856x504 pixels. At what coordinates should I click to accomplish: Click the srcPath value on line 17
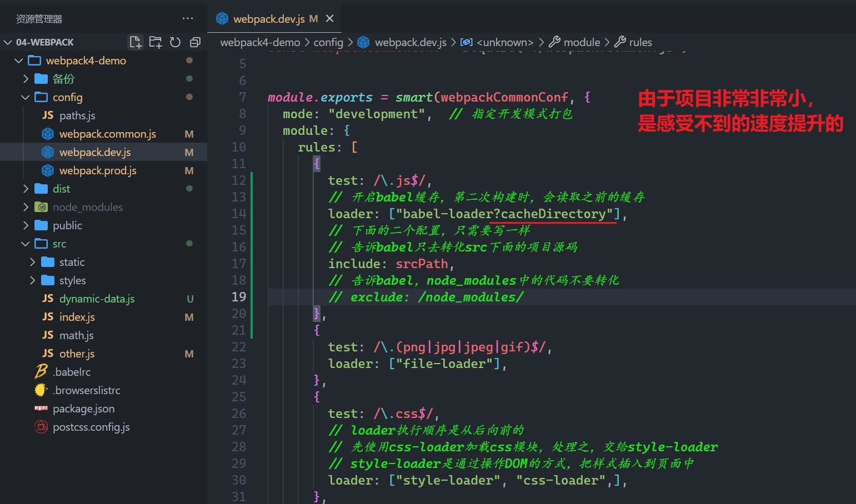[422, 264]
